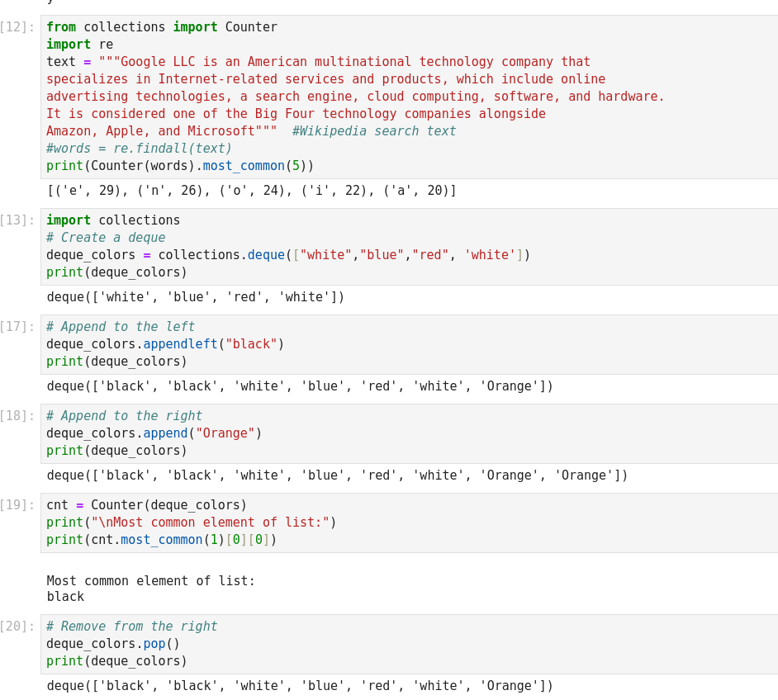Click the appendleft("black") code line
The image size is (778, 700).
pos(165,344)
